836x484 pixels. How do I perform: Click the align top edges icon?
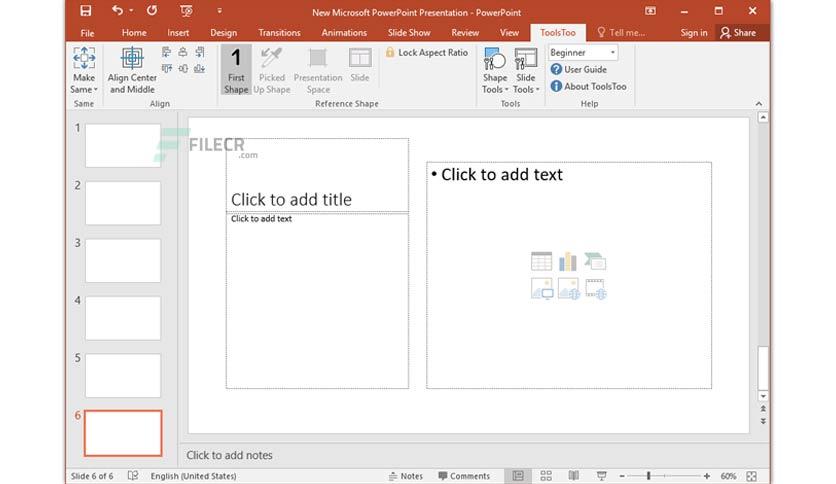pyautogui.click(x=167, y=68)
